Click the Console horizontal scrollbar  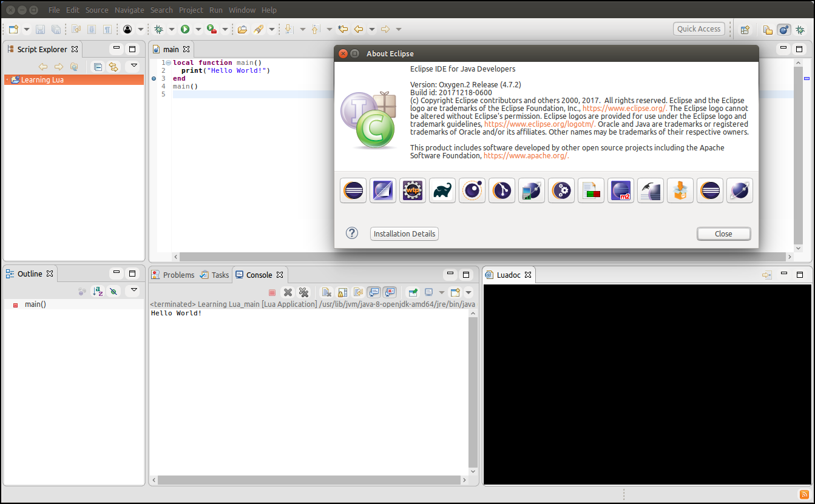click(309, 480)
